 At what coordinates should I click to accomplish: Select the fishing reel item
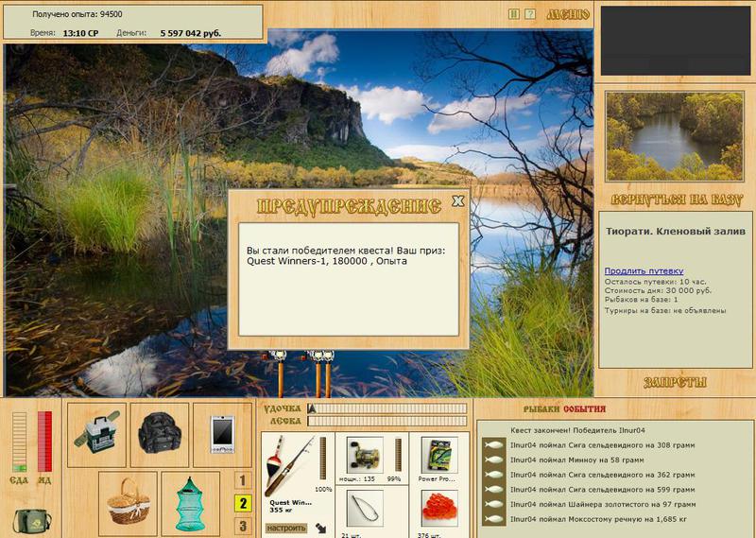[x=365, y=456]
